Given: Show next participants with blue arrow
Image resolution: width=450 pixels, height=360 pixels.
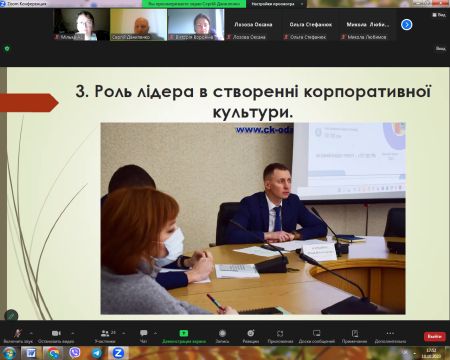Looking at the screenshot, I should click(406, 25).
